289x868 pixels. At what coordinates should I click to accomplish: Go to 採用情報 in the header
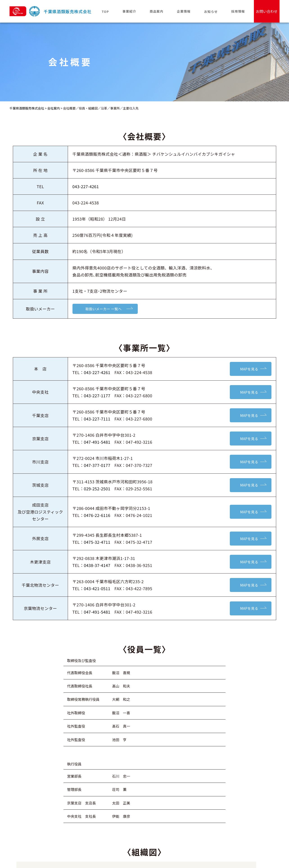coord(238,11)
